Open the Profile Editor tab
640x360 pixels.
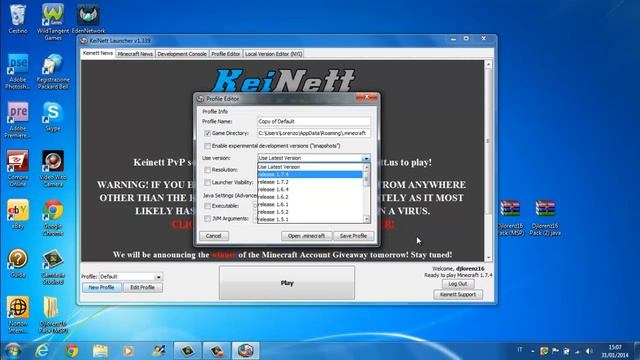[226, 54]
